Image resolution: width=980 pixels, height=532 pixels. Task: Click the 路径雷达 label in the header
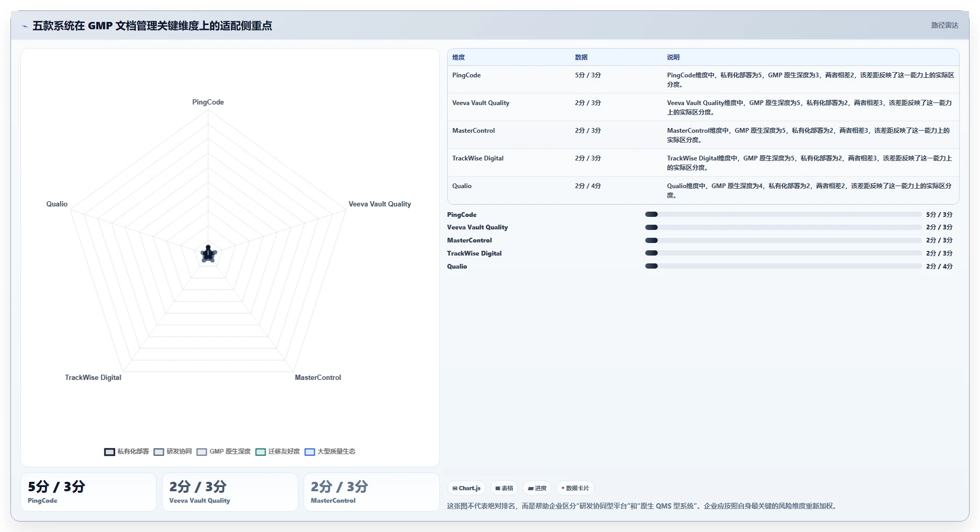coord(944,25)
